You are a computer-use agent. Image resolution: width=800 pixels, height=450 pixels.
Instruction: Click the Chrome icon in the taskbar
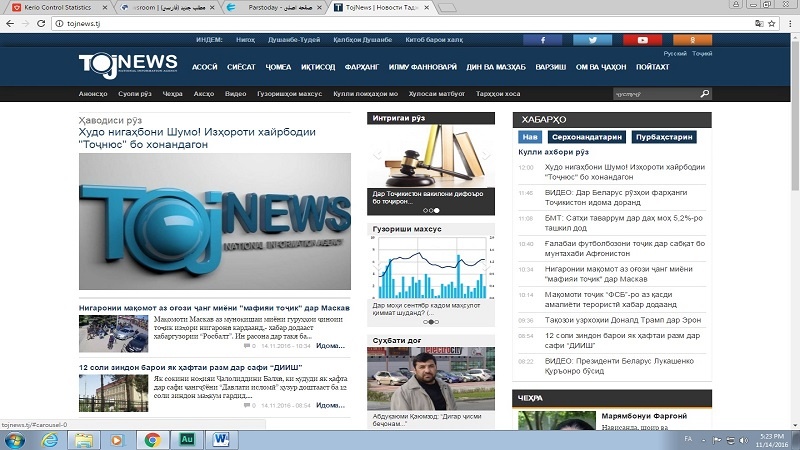(x=152, y=440)
